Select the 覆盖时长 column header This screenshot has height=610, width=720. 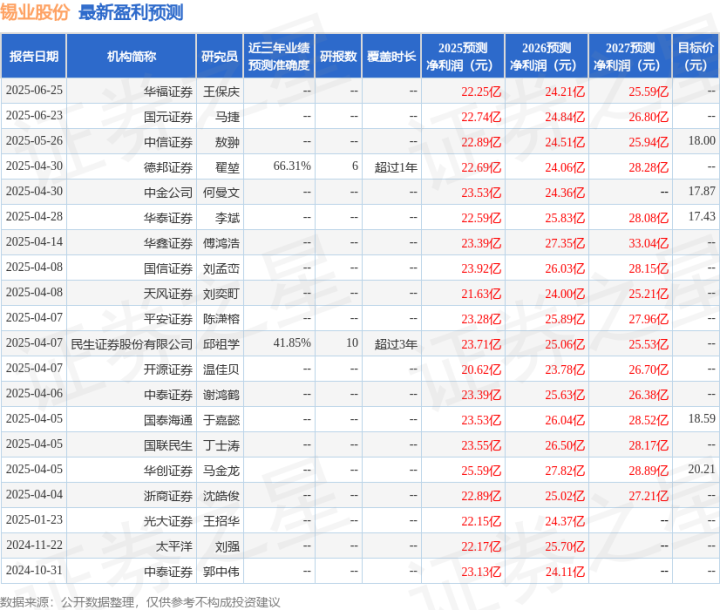[x=391, y=56]
